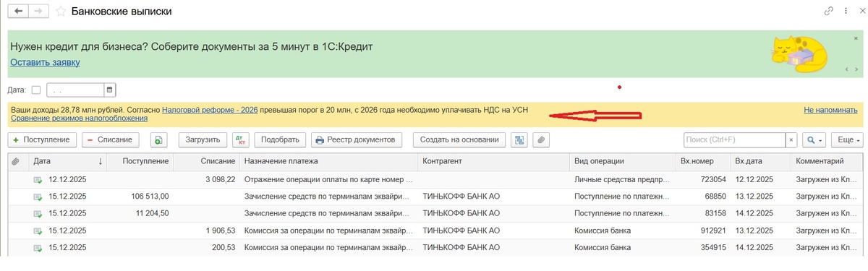Focus the Дата filter input field
Image resolution: width=868 pixels, height=271 pixels.
point(76,90)
